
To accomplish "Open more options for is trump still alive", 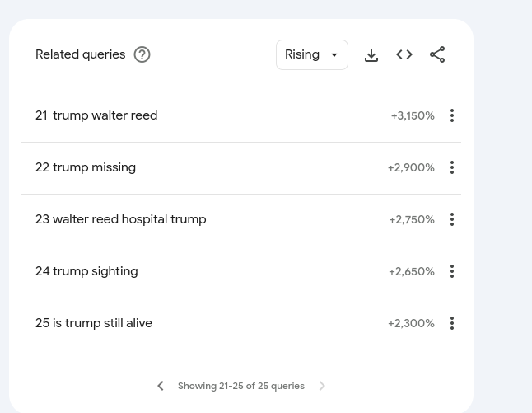I will [452, 323].
